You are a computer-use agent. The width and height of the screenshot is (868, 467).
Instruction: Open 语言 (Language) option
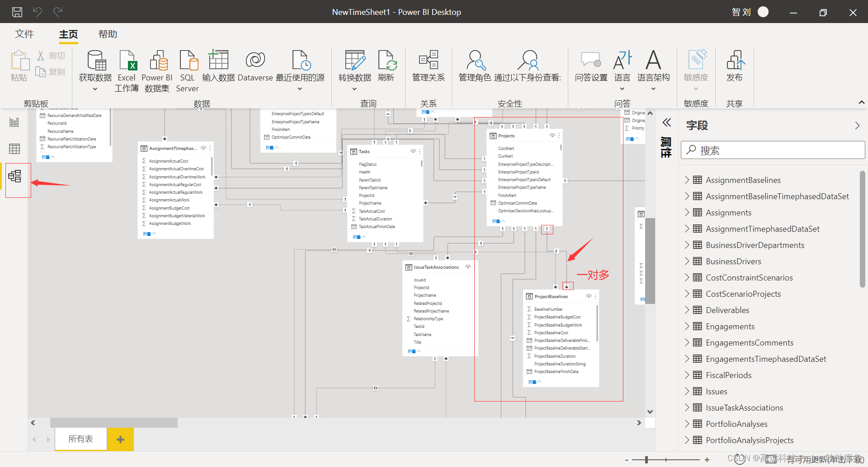(622, 70)
